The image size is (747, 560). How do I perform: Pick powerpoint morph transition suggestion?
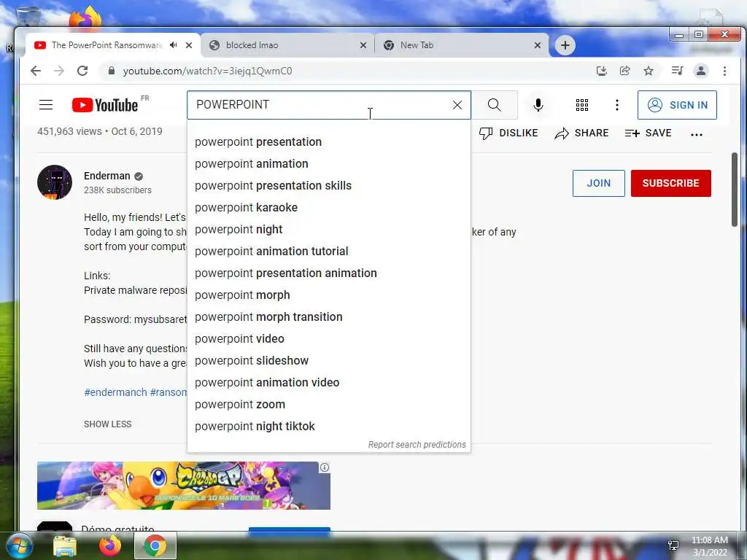pyautogui.click(x=329, y=317)
